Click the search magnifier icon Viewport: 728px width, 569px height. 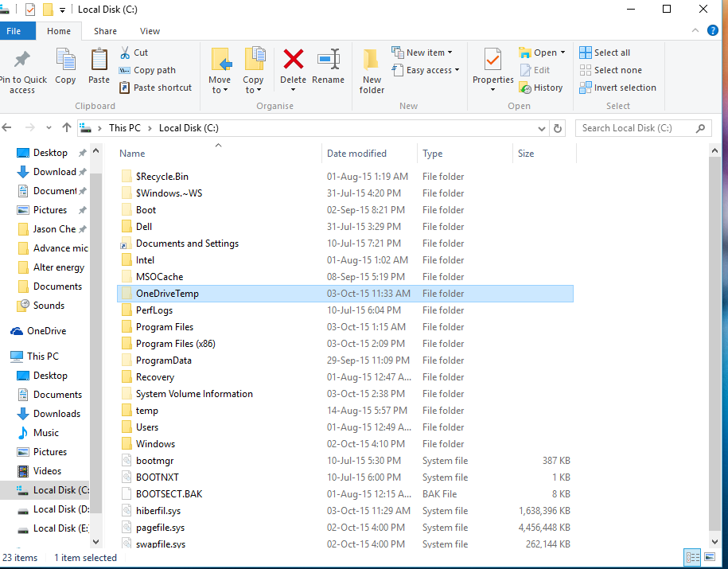[701, 128]
